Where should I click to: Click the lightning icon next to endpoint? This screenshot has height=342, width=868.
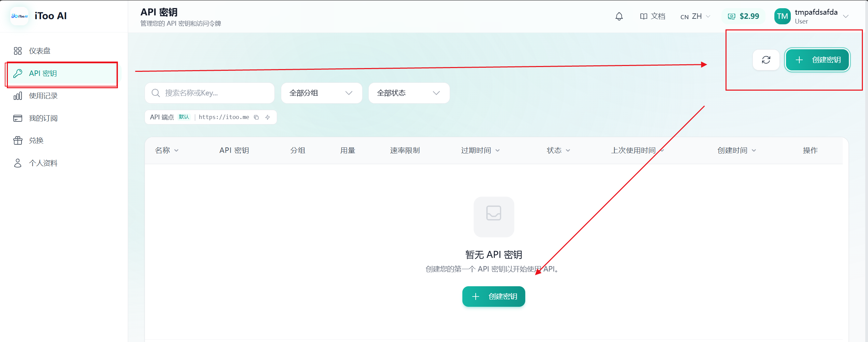[x=268, y=117]
